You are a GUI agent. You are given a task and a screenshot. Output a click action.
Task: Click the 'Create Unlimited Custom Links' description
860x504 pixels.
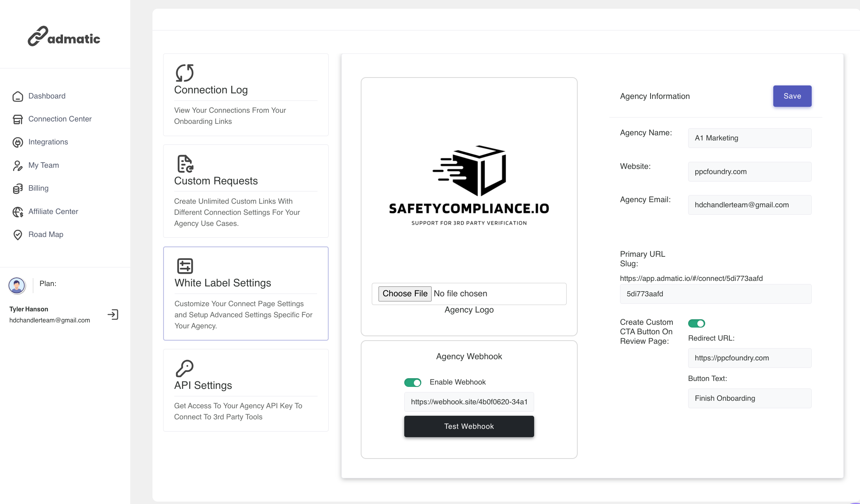click(237, 212)
